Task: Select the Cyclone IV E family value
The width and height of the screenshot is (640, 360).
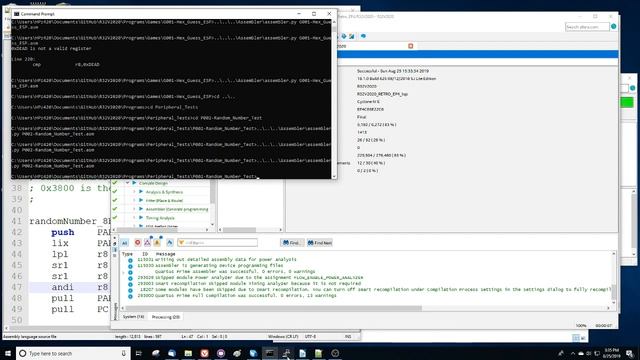Action: [368, 102]
